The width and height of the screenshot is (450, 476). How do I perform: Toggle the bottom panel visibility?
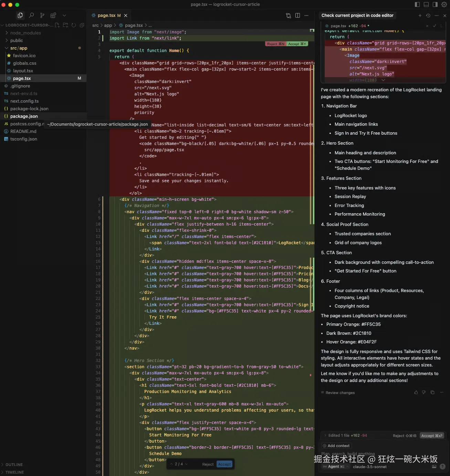click(426, 4)
